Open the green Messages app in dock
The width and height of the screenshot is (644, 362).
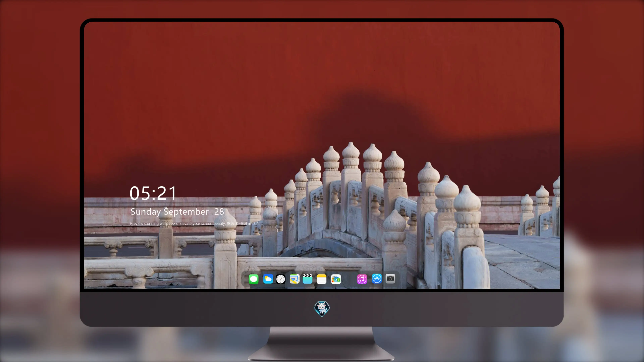254,279
